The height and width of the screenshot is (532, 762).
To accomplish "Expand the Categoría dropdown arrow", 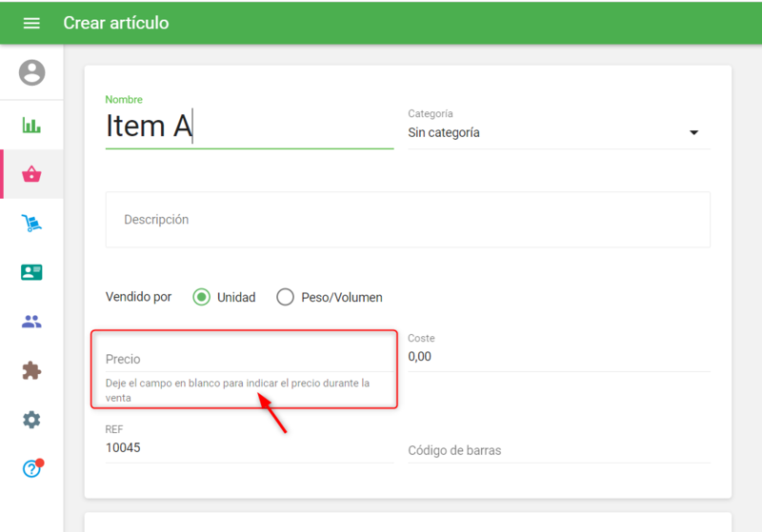I will 693,133.
